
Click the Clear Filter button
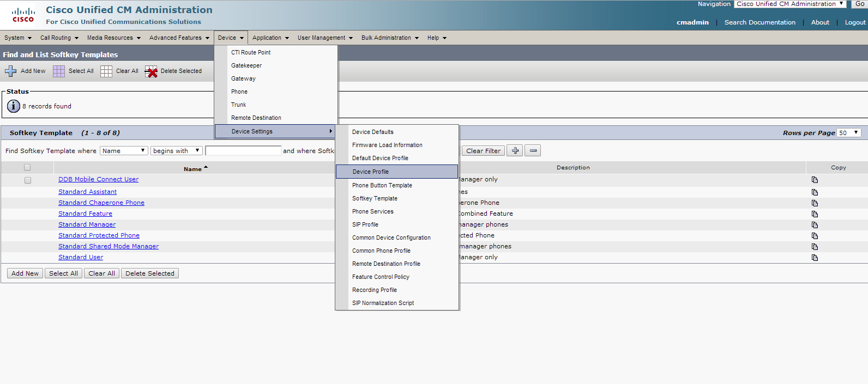pos(483,151)
